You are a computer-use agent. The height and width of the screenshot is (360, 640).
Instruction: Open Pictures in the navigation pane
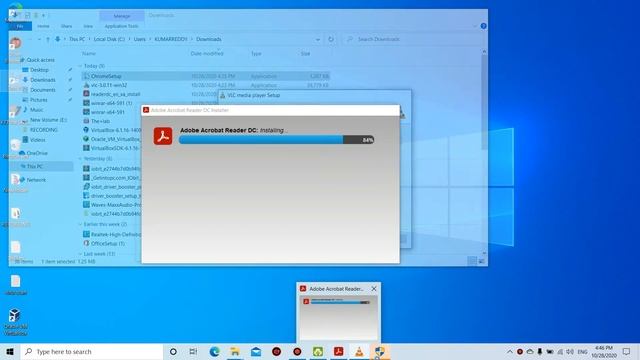[38, 100]
